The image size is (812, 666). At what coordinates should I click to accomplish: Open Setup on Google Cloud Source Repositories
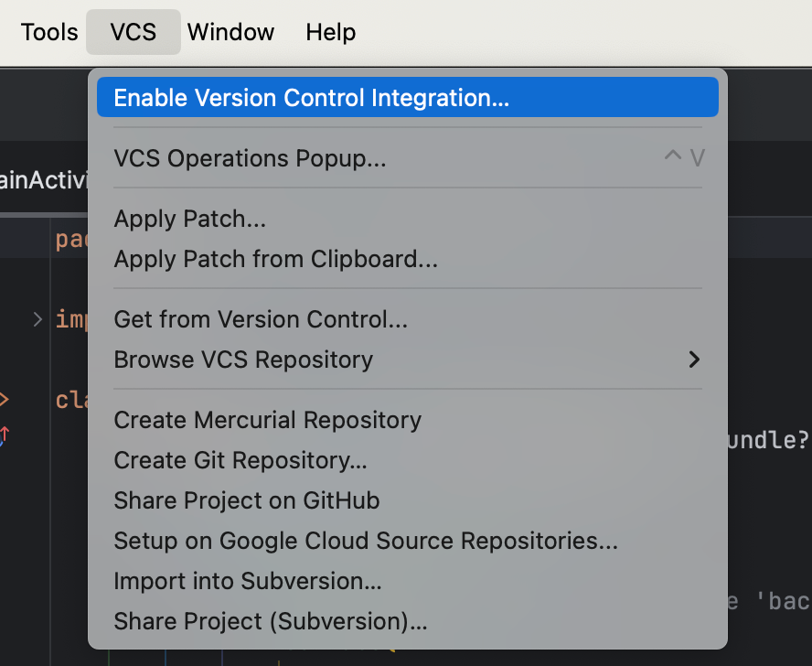coord(366,541)
